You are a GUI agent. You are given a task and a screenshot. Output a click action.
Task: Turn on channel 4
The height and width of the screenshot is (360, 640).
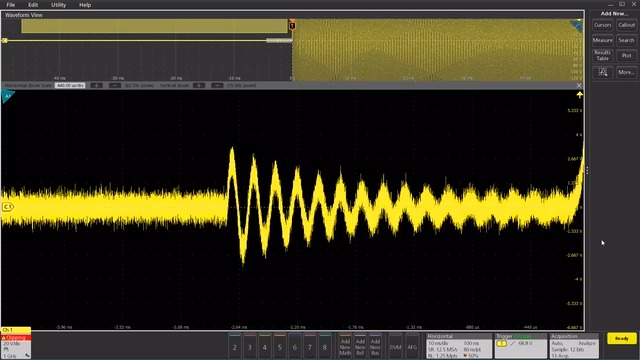(264, 347)
